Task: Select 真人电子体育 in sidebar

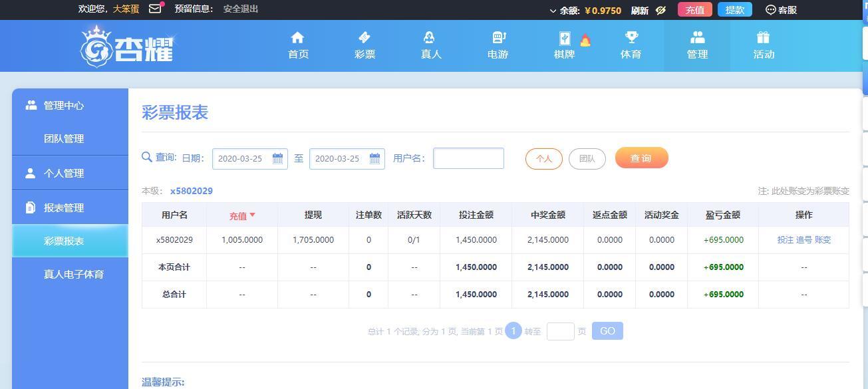Action: pos(74,274)
